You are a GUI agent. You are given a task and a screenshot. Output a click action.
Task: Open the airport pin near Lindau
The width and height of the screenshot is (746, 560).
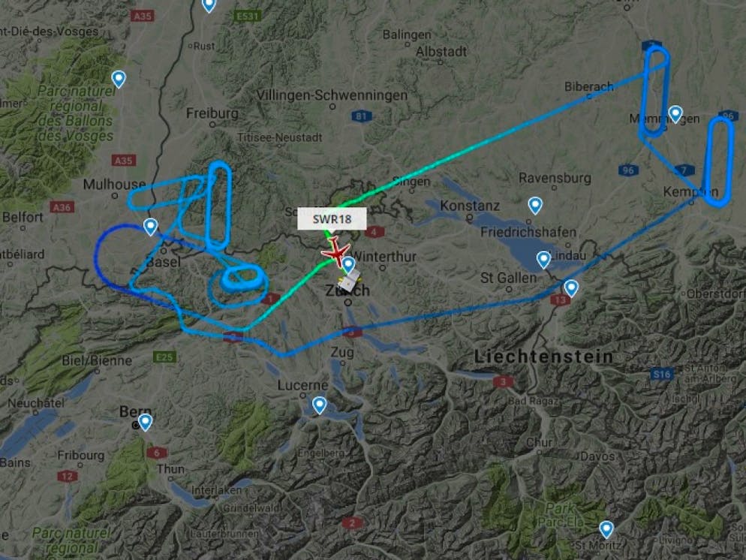544,260
